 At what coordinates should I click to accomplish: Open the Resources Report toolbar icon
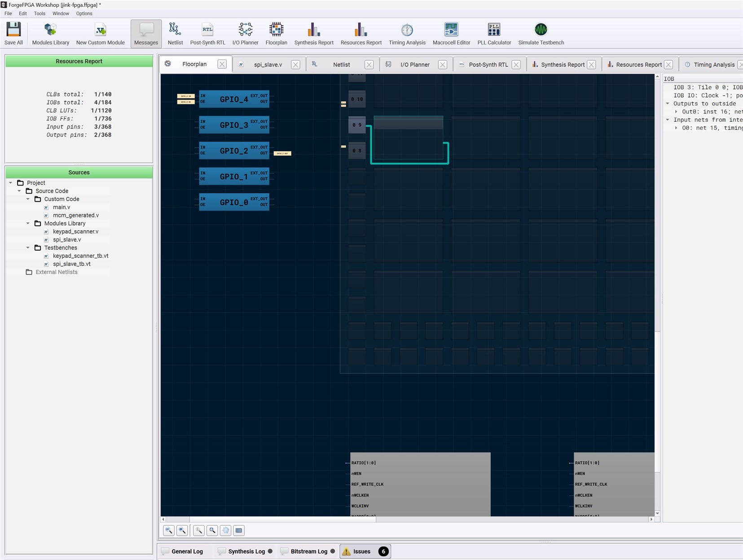(x=361, y=34)
